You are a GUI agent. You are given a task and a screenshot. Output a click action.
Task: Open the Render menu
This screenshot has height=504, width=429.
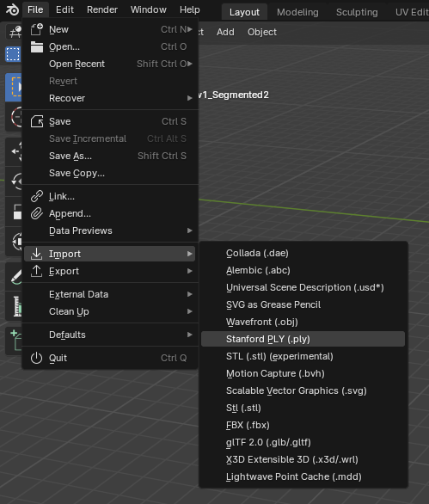[x=102, y=9]
